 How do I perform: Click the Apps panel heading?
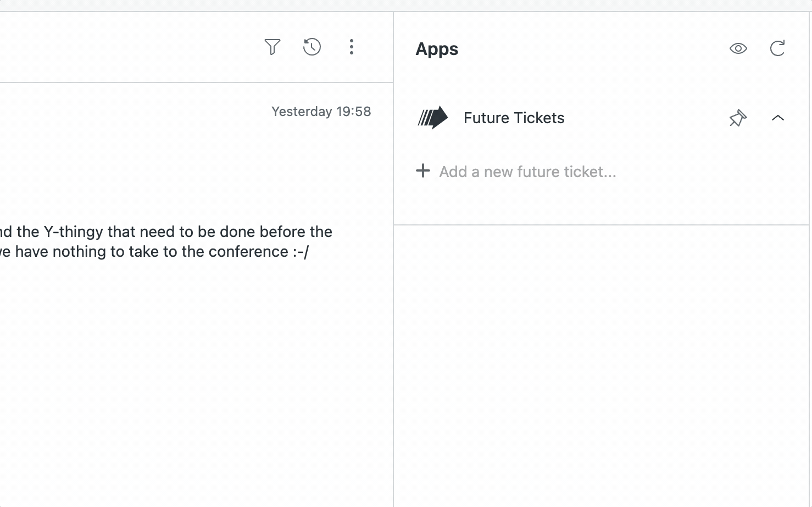coord(437,49)
